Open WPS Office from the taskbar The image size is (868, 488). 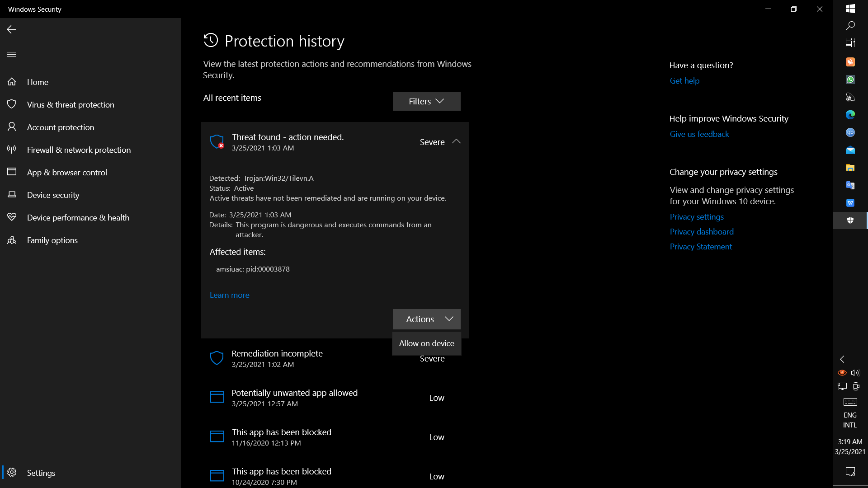click(x=850, y=203)
